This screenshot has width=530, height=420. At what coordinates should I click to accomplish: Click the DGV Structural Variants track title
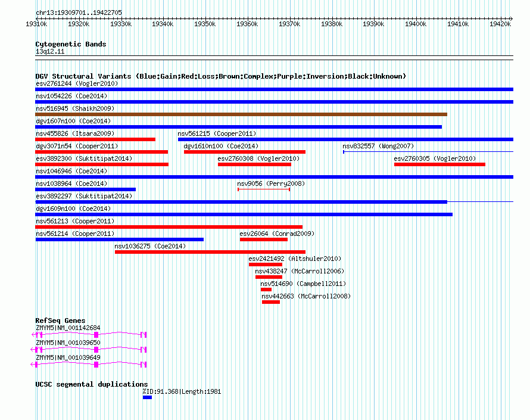coord(220,76)
